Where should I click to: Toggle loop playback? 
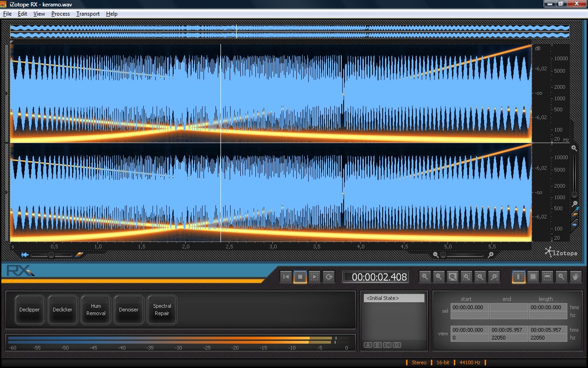pos(329,277)
